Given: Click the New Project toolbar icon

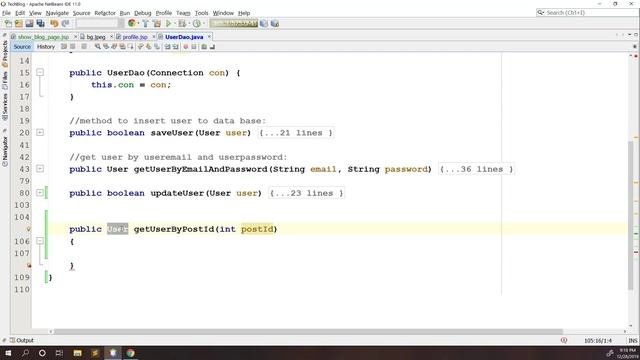Looking at the screenshot, I should pyautogui.click(x=19, y=24).
